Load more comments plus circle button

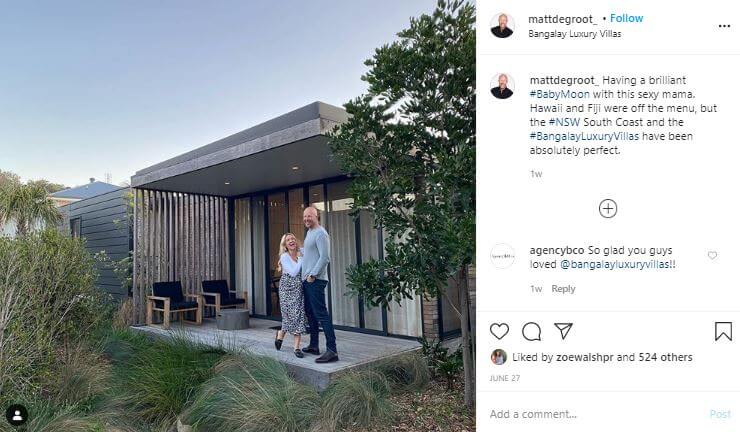pyautogui.click(x=608, y=209)
